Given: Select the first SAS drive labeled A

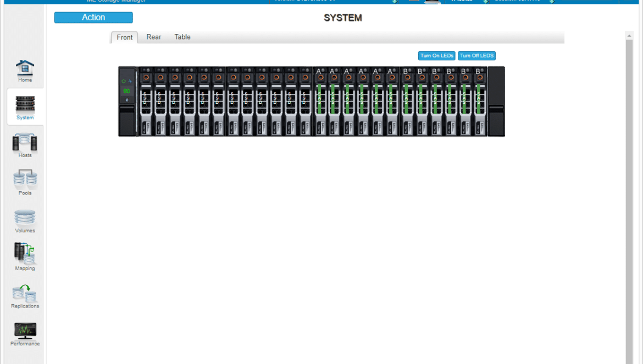Looking at the screenshot, I should coord(320,101).
